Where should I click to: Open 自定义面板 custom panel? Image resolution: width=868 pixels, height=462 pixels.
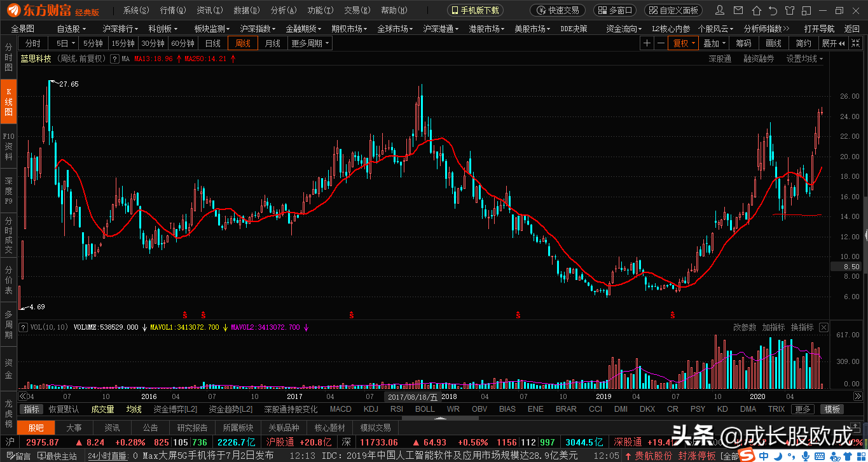(673, 10)
